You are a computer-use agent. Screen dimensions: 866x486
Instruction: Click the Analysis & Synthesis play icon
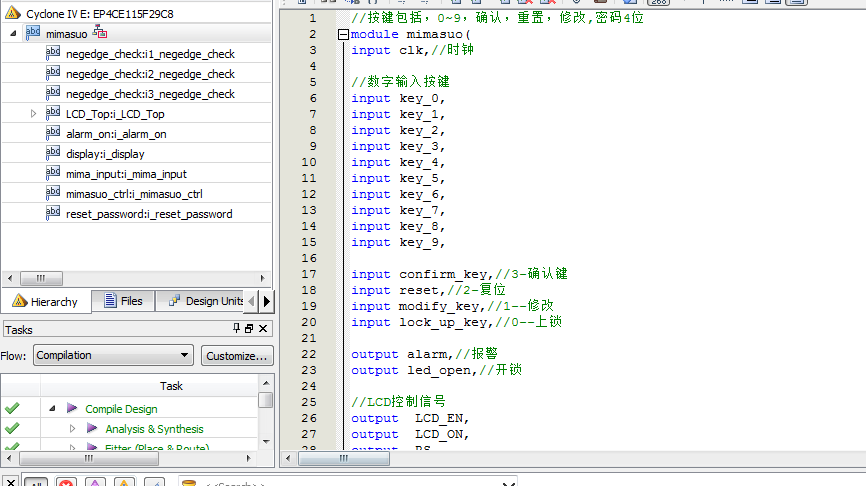coord(92,428)
